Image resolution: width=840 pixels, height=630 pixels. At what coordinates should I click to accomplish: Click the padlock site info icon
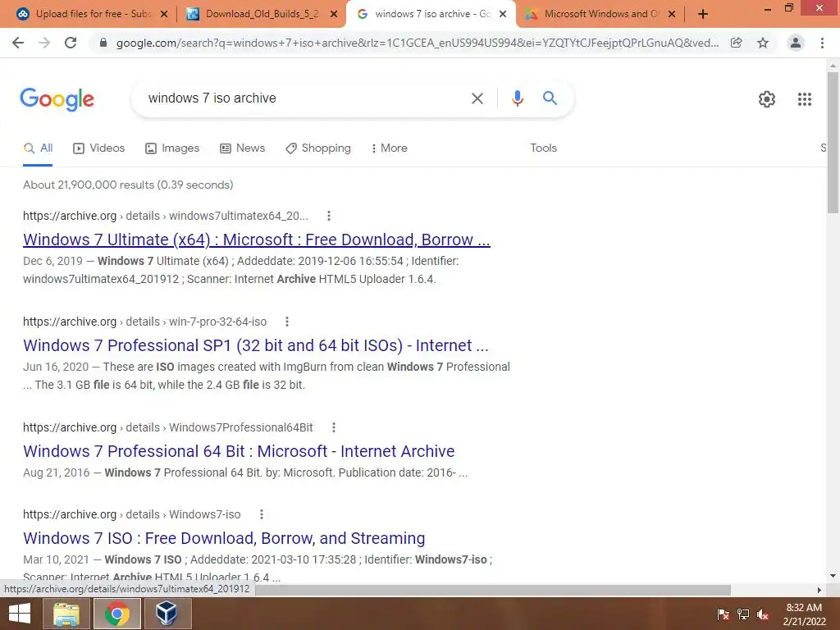(103, 43)
